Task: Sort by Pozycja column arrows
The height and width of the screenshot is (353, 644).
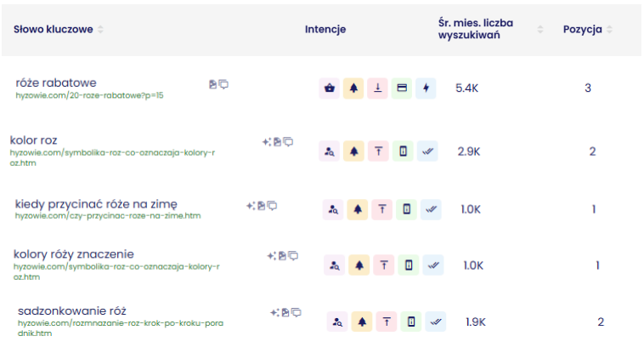Action: (609, 29)
